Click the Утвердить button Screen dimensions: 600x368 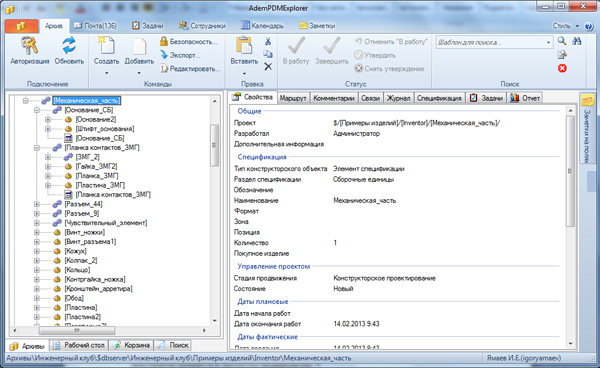[x=375, y=55]
